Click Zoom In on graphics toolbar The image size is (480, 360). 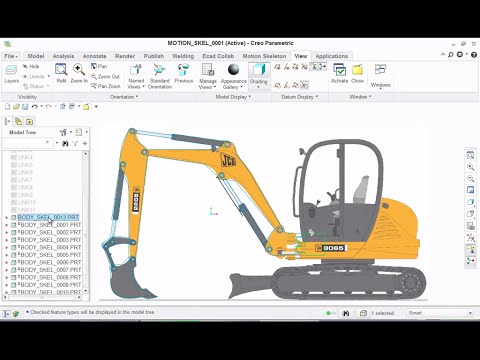pos(470,167)
